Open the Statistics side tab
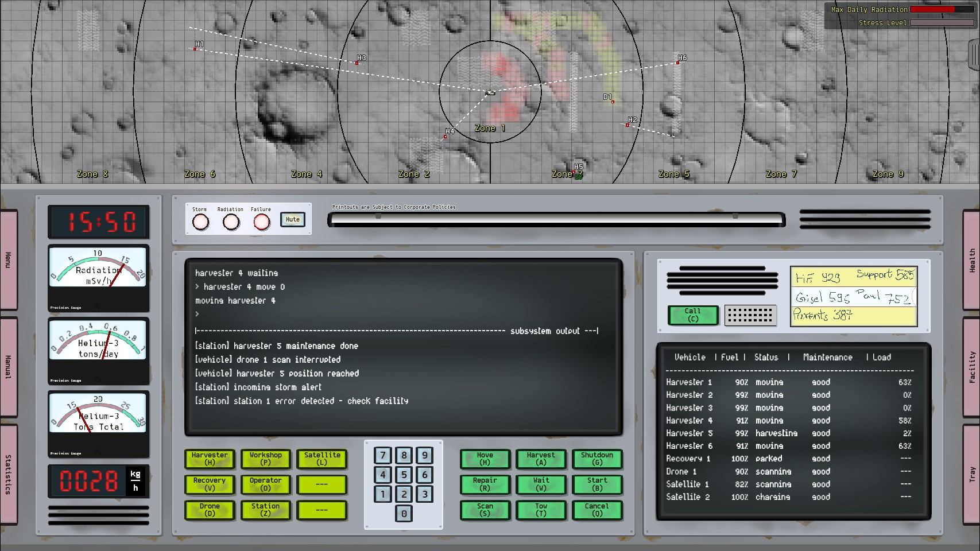The height and width of the screenshot is (551, 980). pos(9,474)
